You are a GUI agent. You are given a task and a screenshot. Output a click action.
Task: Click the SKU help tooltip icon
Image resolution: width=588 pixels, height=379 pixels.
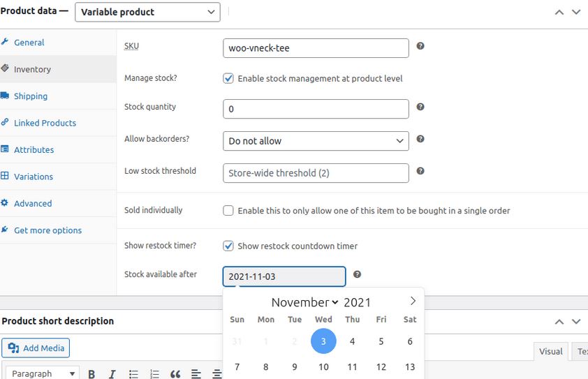(x=420, y=46)
